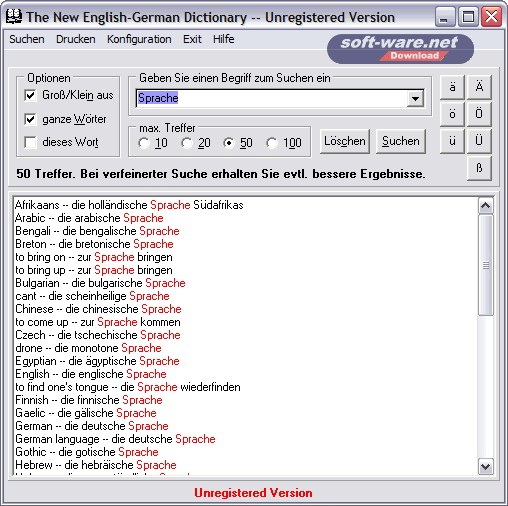Maximize the dictionary window

pos(468,17)
